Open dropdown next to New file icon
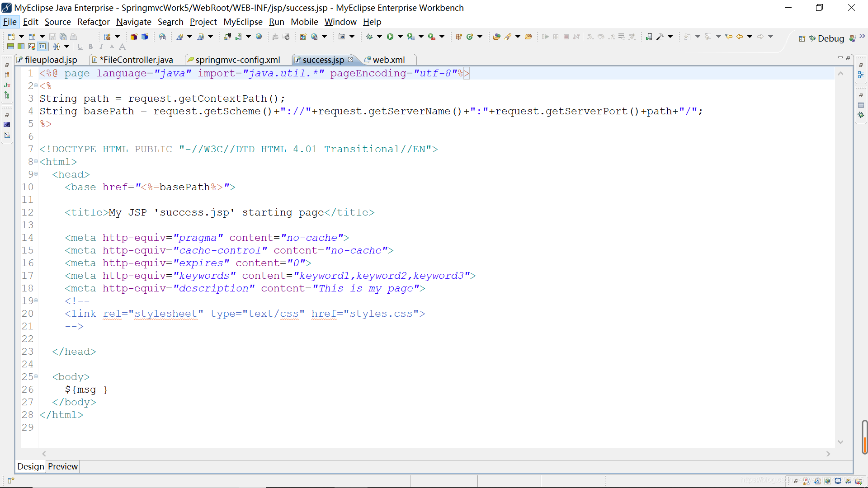 (21, 37)
